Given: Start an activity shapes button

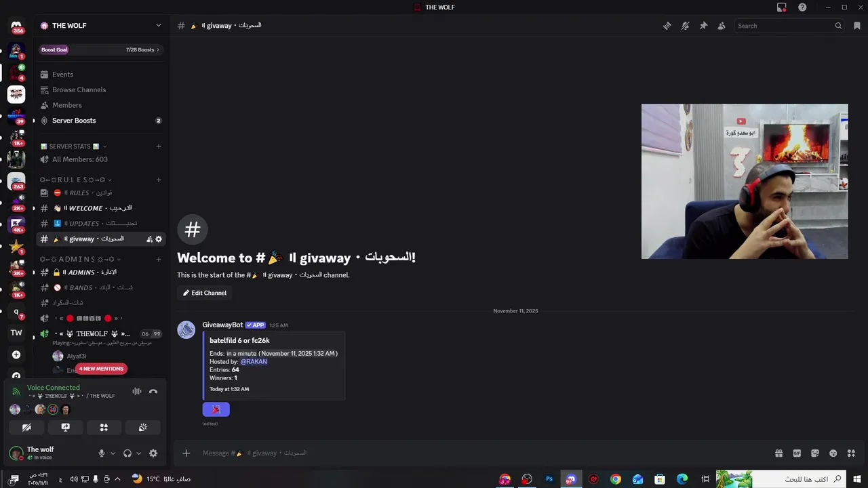Looking at the screenshot, I should [104, 428].
